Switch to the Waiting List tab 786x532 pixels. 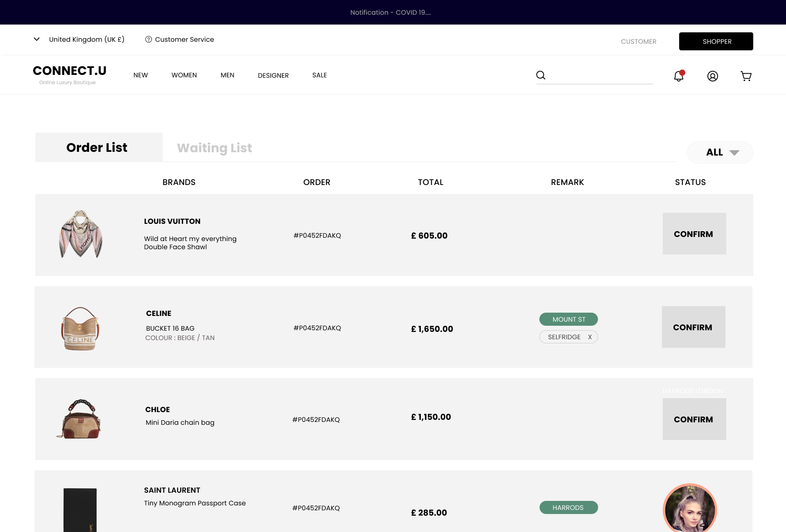pyautogui.click(x=215, y=148)
